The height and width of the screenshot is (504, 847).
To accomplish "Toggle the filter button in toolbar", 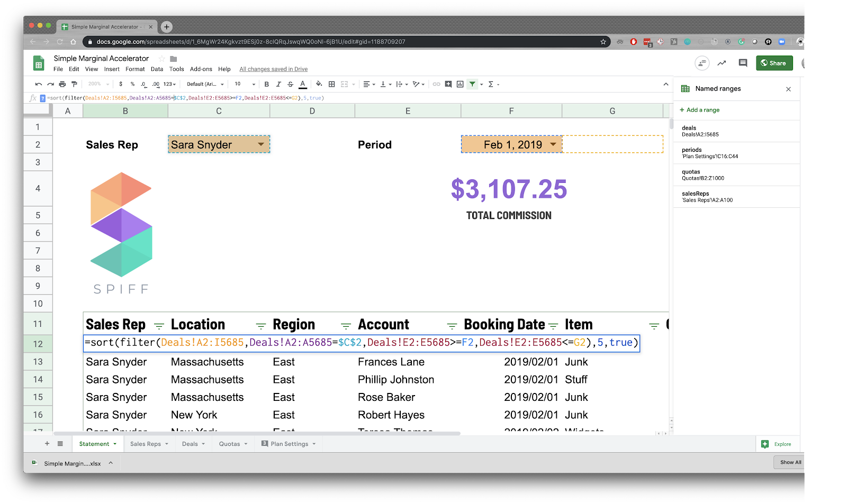I will coord(472,84).
